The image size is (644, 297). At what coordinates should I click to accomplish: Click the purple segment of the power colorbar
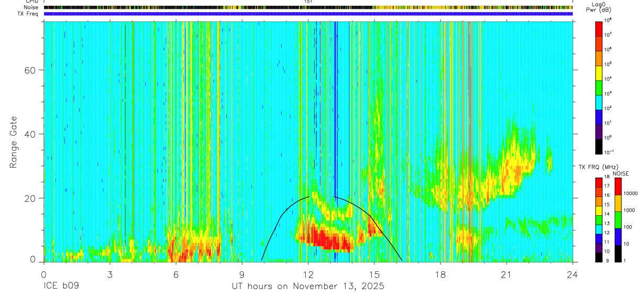[599, 131]
